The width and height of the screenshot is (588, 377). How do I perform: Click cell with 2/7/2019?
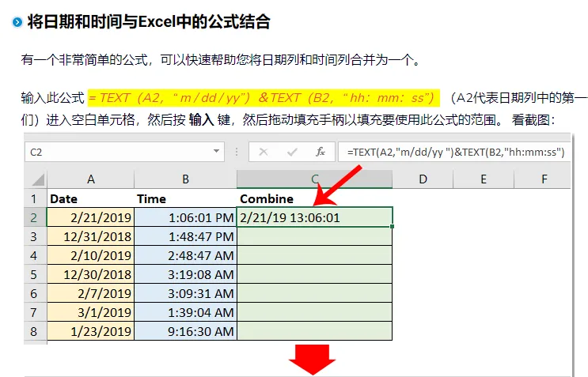(x=90, y=293)
